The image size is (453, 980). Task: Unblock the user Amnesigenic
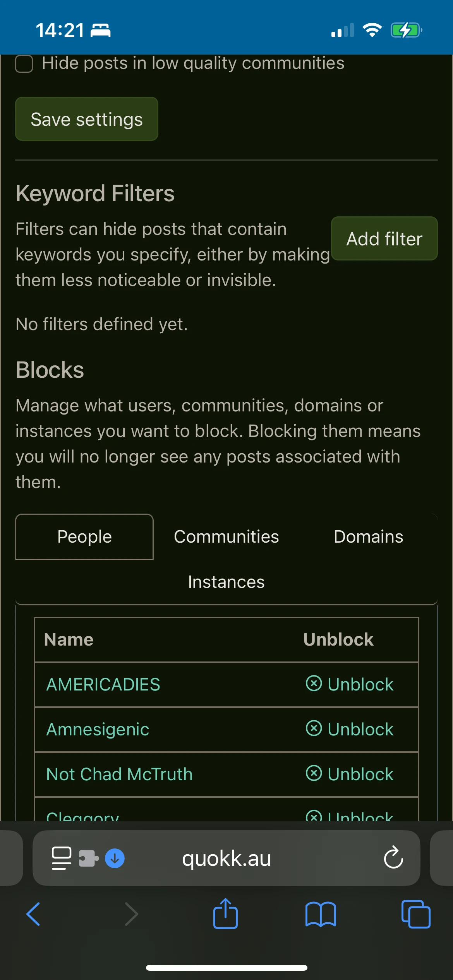(350, 729)
